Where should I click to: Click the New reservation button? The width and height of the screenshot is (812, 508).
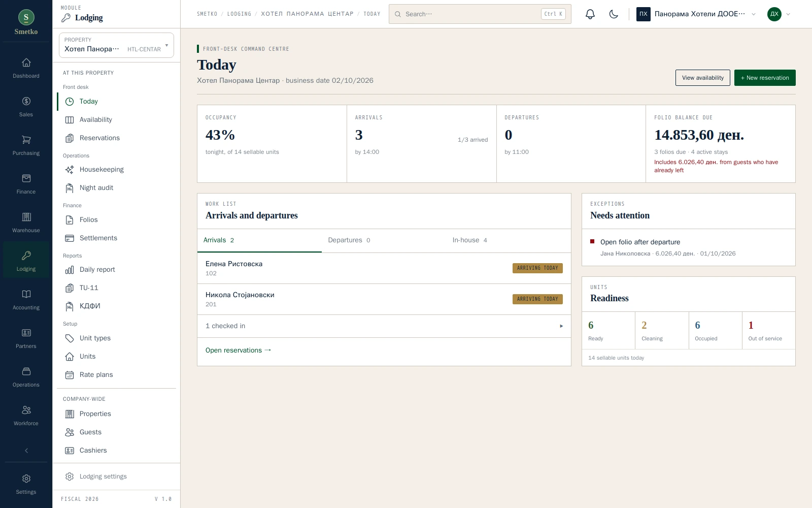pos(765,78)
